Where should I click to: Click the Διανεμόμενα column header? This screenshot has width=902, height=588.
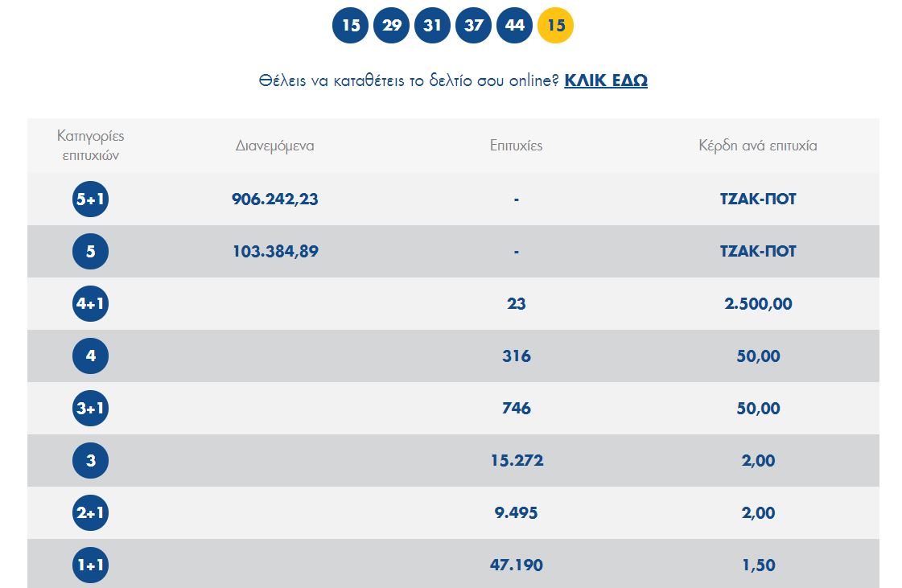click(x=275, y=146)
